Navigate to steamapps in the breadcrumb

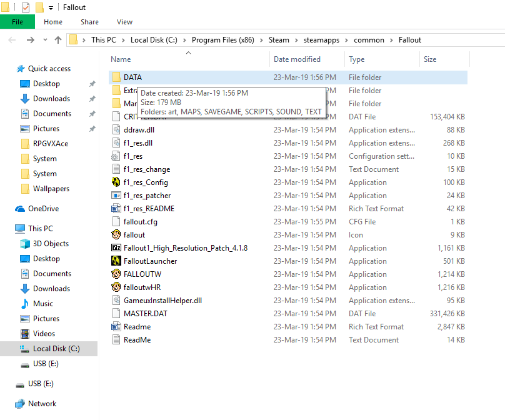321,40
